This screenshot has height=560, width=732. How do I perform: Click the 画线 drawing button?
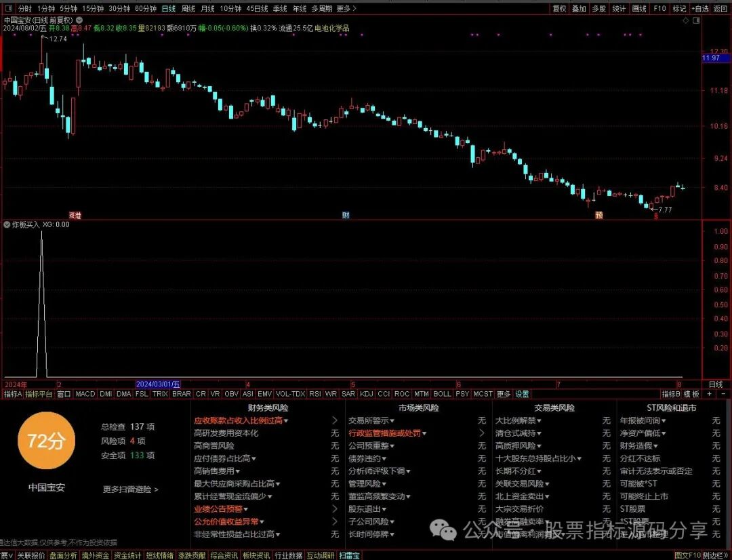639,8
